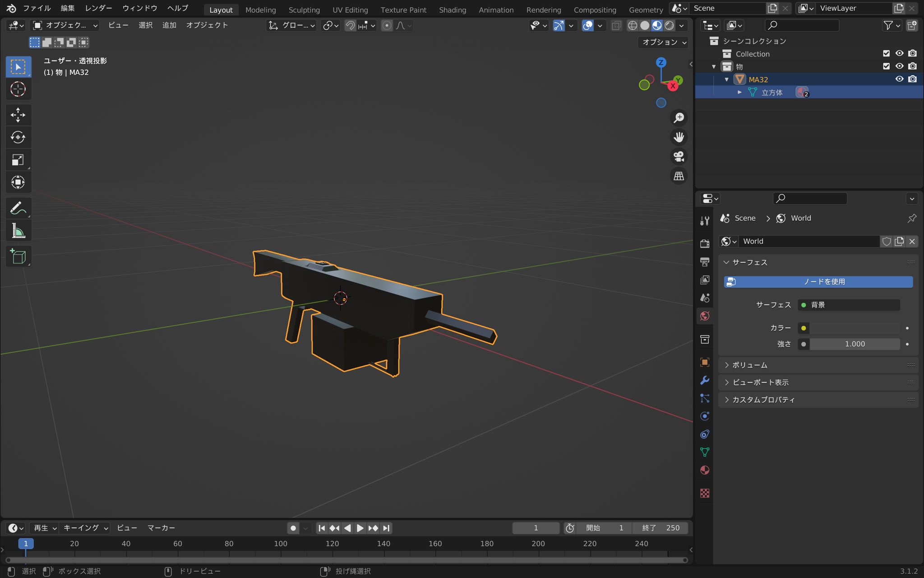Activate the Scale tool
This screenshot has width=924, height=578.
click(x=18, y=160)
